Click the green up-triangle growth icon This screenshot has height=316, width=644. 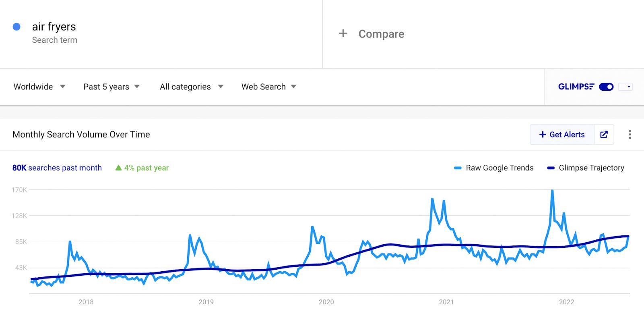tap(118, 168)
